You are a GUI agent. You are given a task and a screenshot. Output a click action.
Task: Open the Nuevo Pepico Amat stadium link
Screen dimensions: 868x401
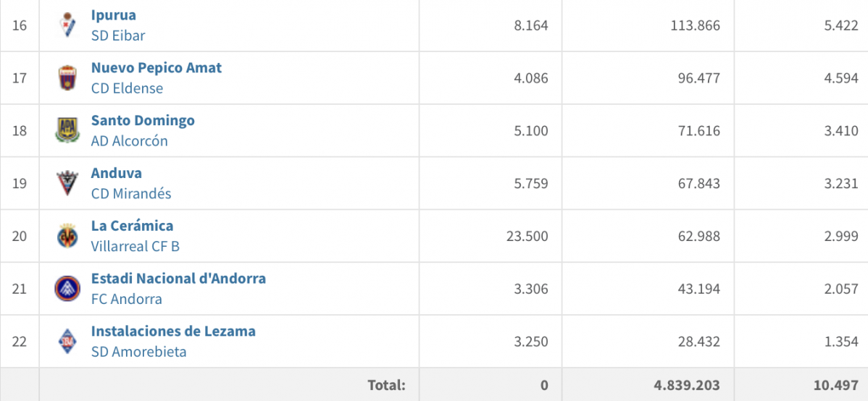click(x=156, y=67)
